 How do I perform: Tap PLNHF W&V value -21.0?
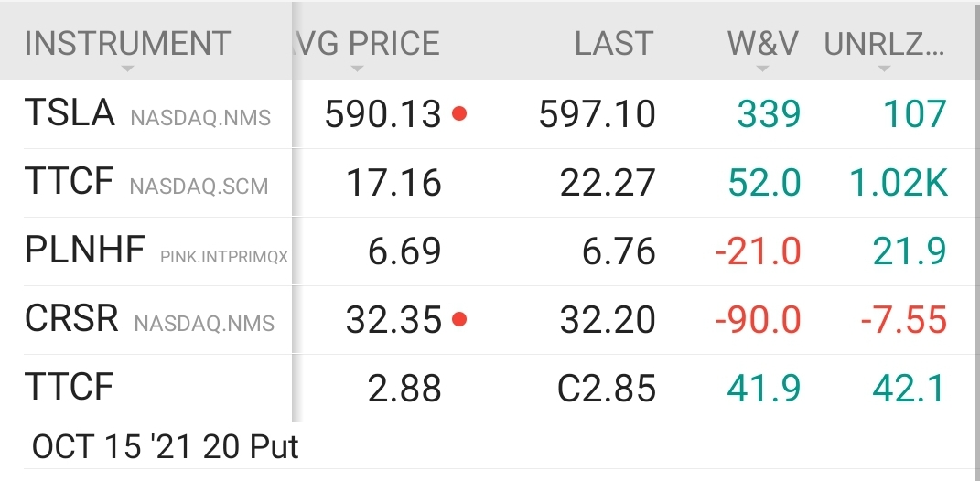pyautogui.click(x=757, y=251)
